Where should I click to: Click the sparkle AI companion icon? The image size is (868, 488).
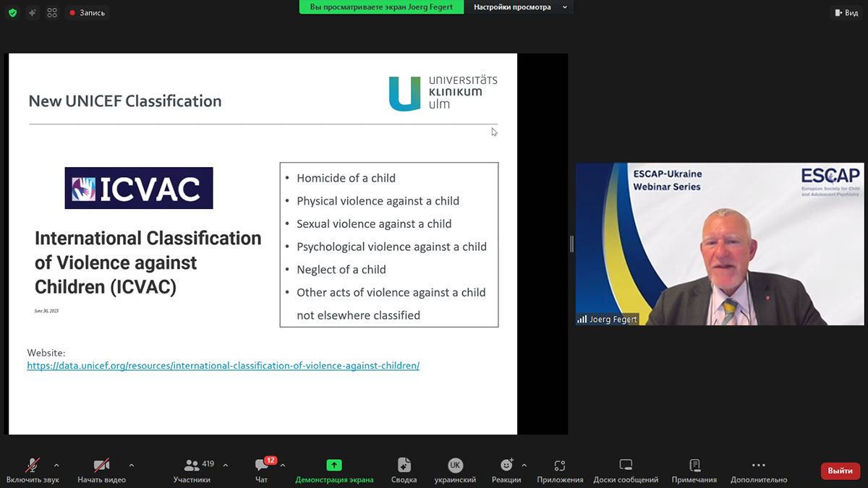[33, 13]
